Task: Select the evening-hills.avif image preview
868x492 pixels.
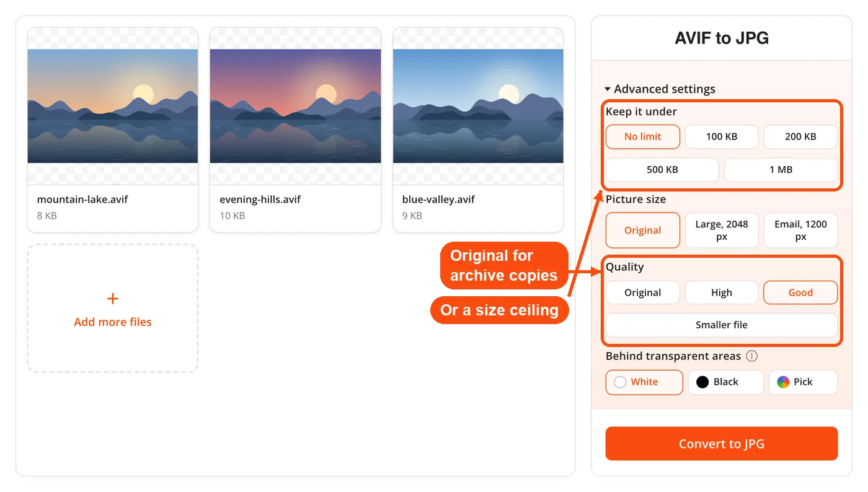Action: pos(295,106)
